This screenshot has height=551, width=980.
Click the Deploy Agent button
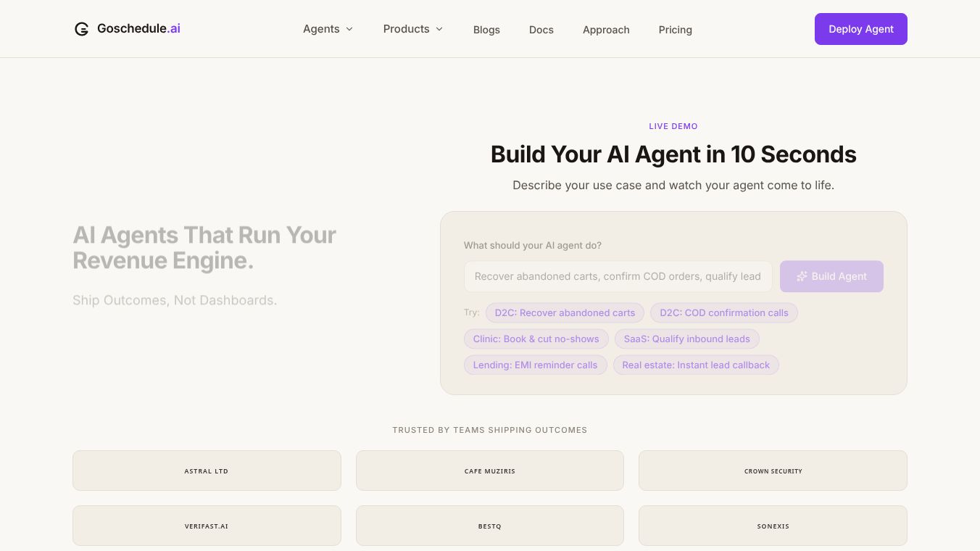861,29
